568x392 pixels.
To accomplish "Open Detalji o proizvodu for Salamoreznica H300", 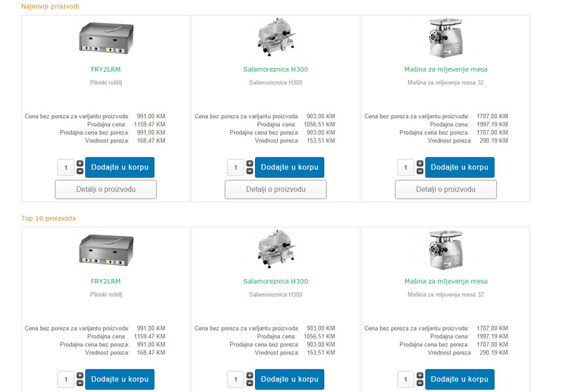I will (x=276, y=189).
